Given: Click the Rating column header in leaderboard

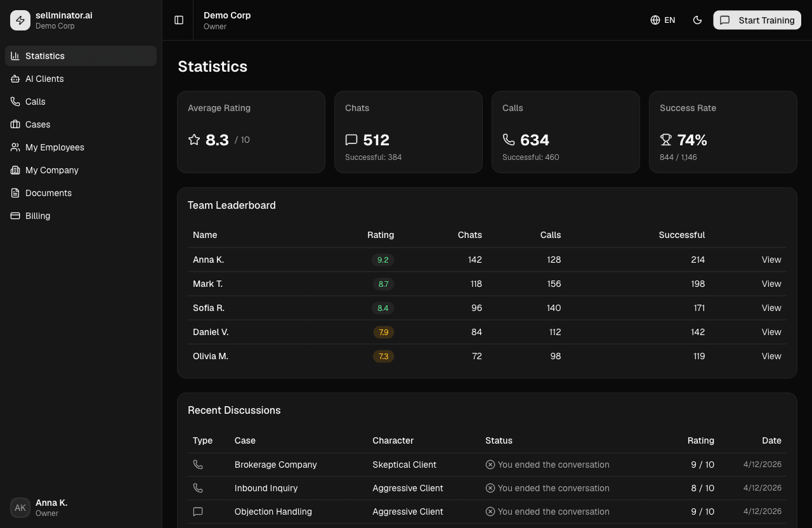Looking at the screenshot, I should [x=381, y=235].
